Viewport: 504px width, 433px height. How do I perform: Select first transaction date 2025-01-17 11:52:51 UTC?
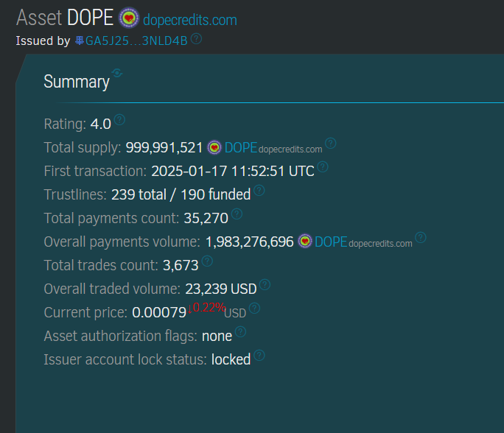[233, 171]
